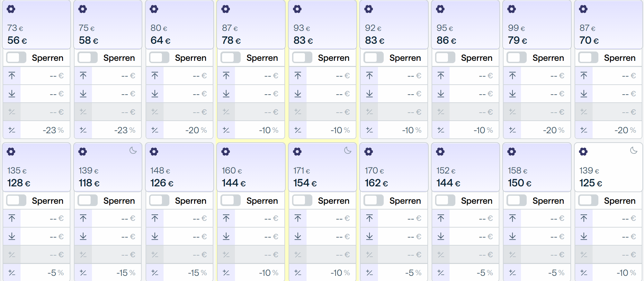Image resolution: width=644 pixels, height=281 pixels.
Task: Click the maximum price field on the 86 € card
Action: pyautogui.click(x=474, y=76)
